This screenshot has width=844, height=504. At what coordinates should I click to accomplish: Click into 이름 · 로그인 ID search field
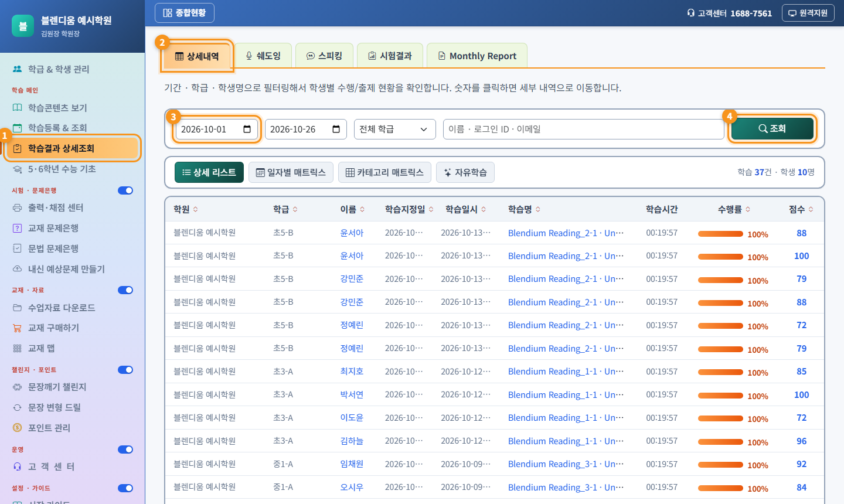point(584,129)
